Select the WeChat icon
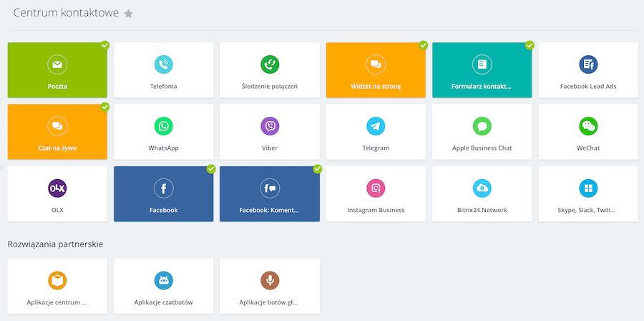Viewport: 644px width, 321px height. tap(588, 126)
